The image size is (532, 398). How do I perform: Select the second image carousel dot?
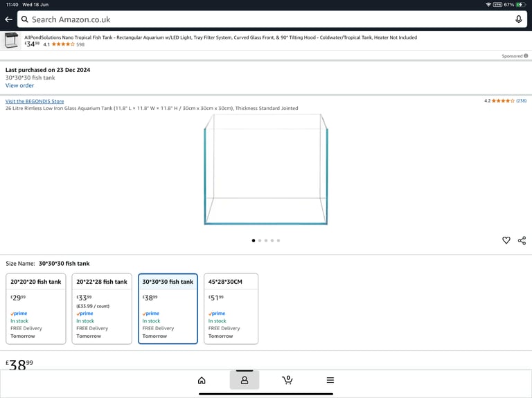pyautogui.click(x=260, y=240)
